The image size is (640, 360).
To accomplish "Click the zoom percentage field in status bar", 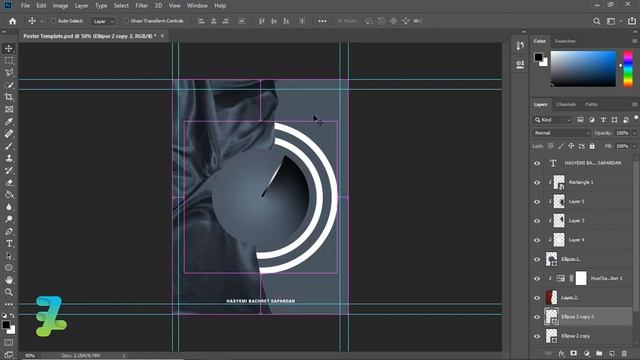I will click(30, 356).
